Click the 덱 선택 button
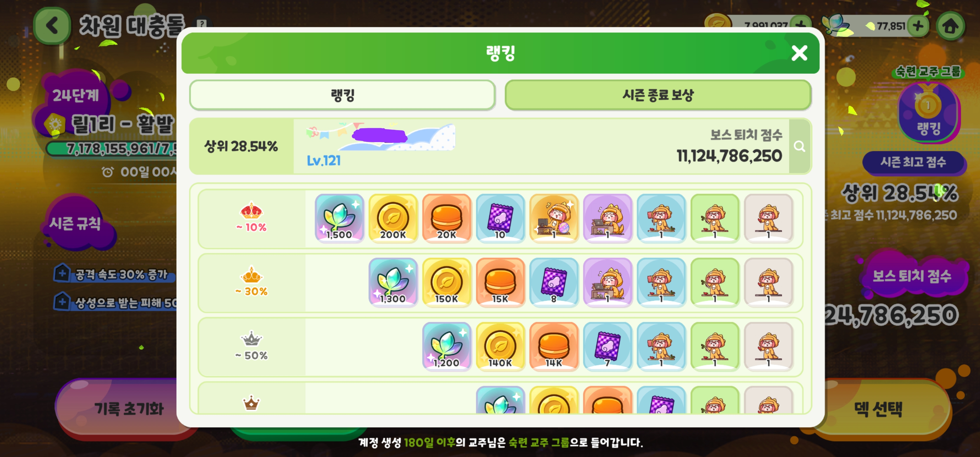 (x=878, y=409)
